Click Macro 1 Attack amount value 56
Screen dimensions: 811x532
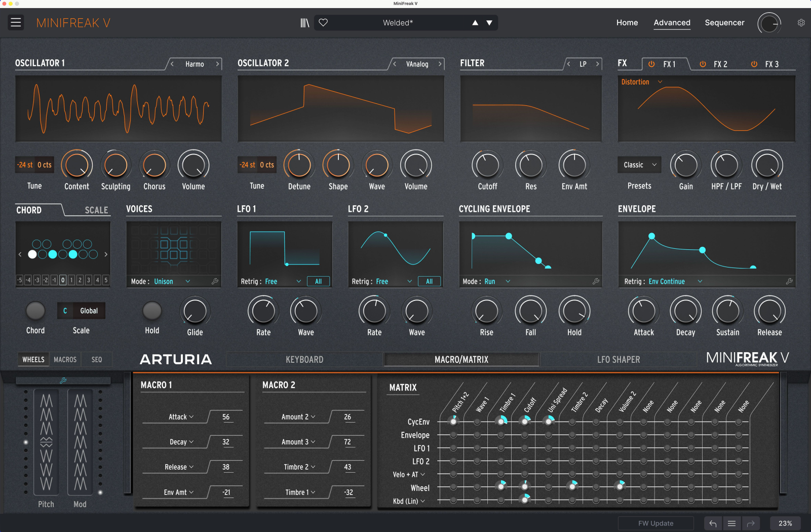pyautogui.click(x=226, y=417)
